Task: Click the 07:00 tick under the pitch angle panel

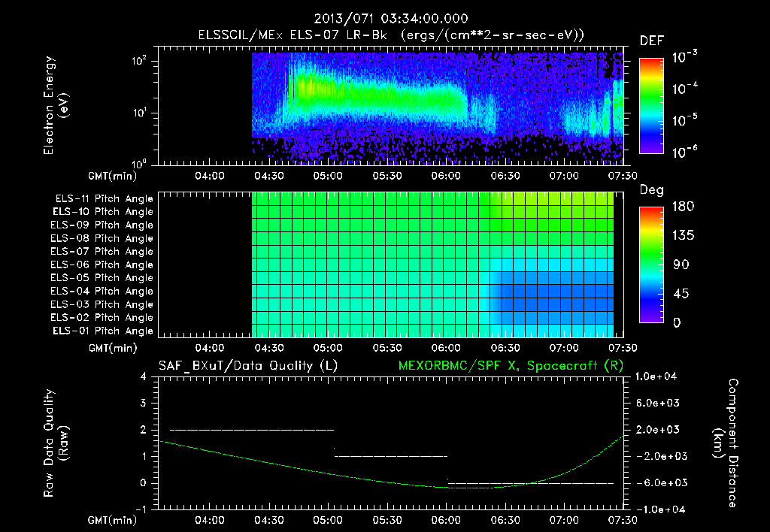Action: [564, 348]
